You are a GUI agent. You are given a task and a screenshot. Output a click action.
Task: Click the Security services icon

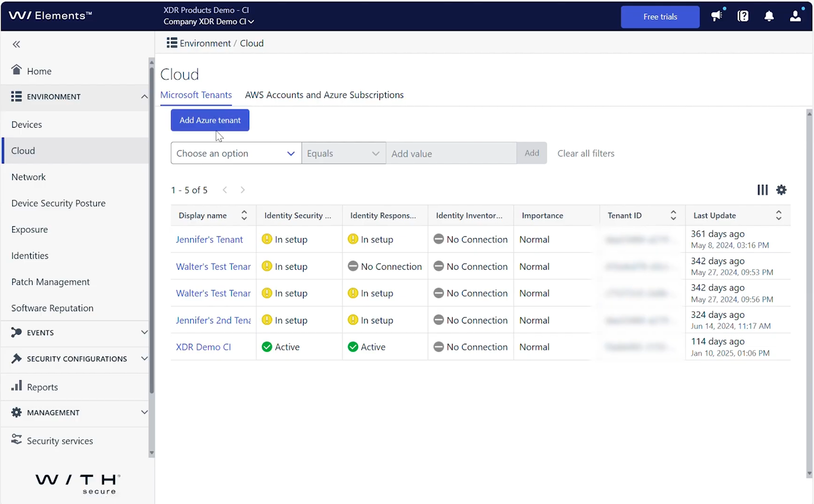point(16,440)
